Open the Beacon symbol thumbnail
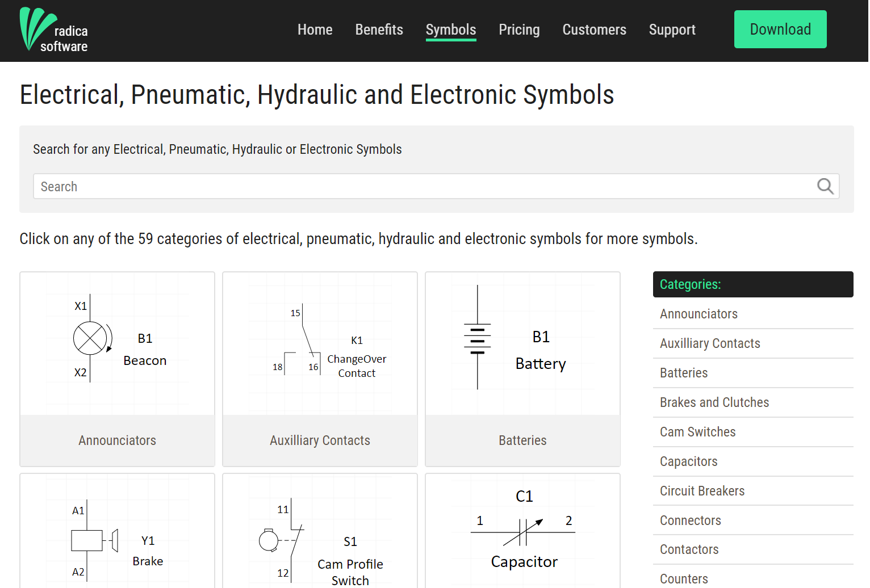870x588 pixels. 118,343
